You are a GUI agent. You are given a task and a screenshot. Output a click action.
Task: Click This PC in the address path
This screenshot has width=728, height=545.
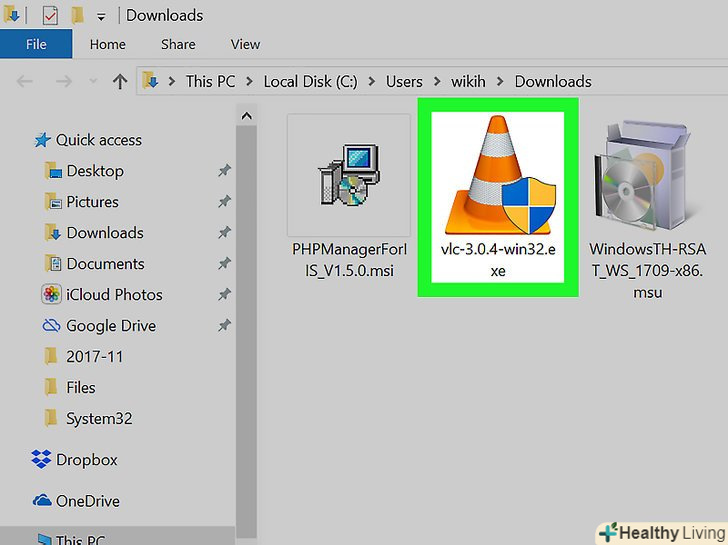(210, 82)
